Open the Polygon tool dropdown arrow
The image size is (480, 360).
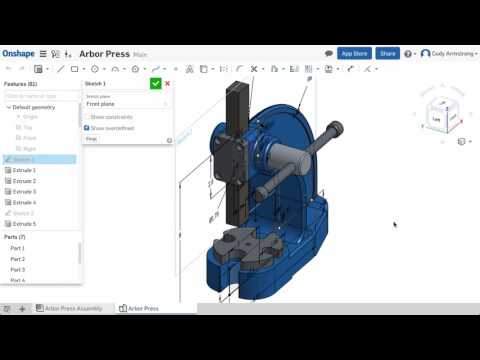click(144, 69)
